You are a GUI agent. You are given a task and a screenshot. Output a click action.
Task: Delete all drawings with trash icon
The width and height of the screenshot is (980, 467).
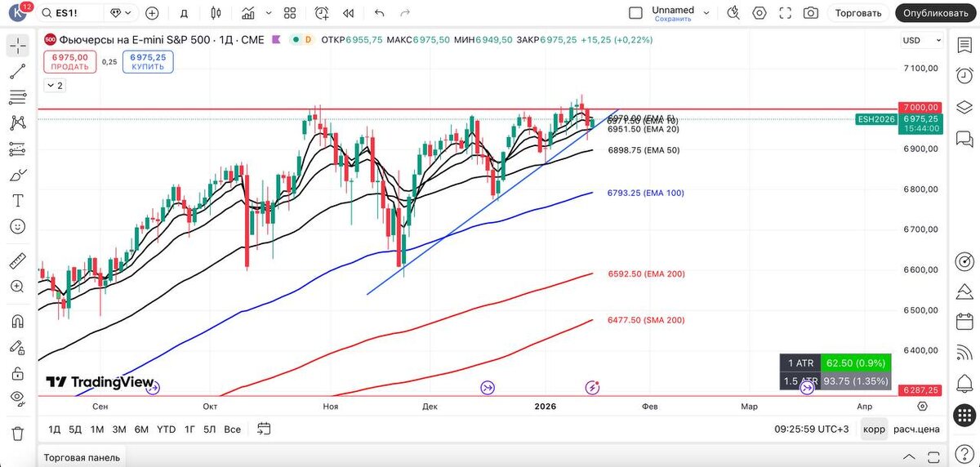pos(17,433)
